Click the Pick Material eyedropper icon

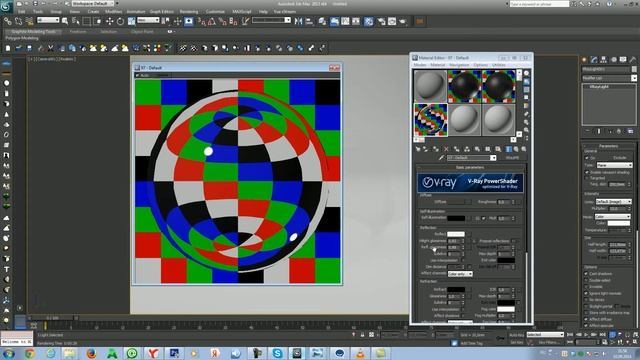click(x=441, y=158)
